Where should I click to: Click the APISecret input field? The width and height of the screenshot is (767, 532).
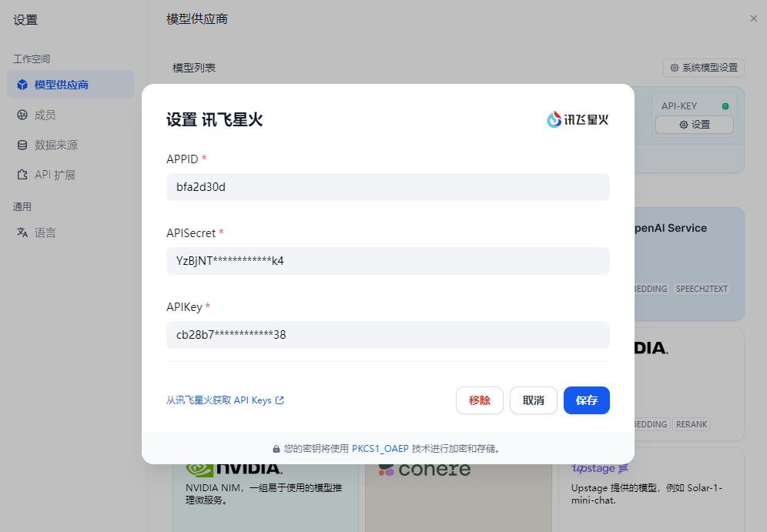pos(388,261)
